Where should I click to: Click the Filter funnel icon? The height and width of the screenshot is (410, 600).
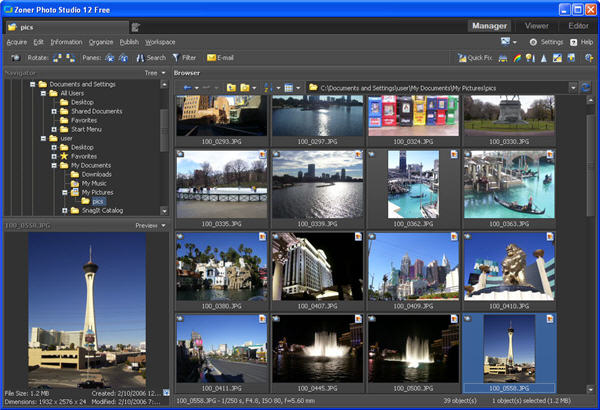[x=175, y=58]
